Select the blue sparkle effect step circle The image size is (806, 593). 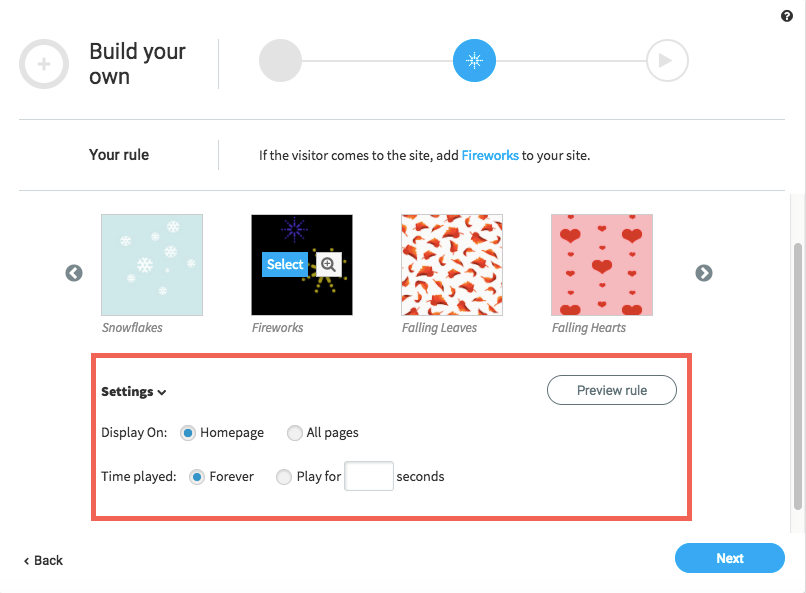click(x=474, y=61)
